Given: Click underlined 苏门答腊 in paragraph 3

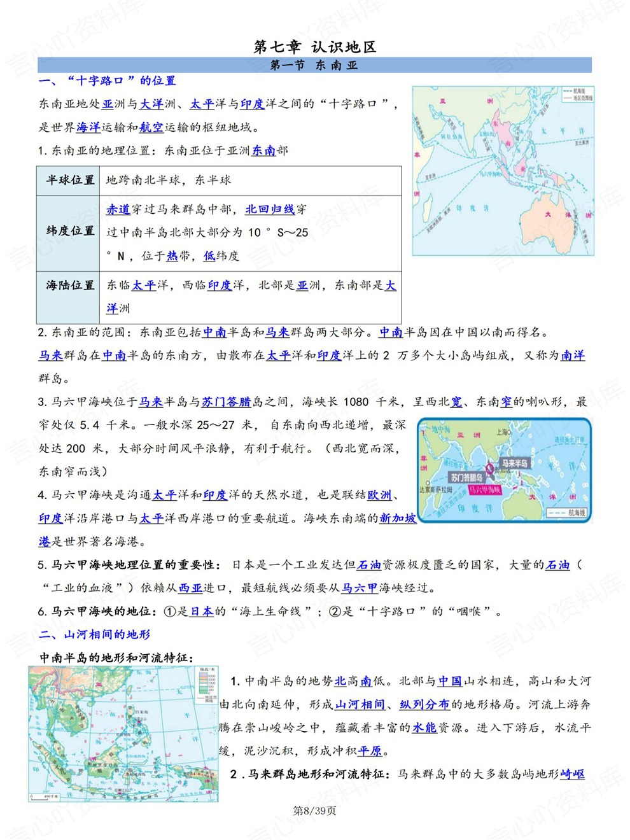Looking at the screenshot, I should click(x=227, y=402).
